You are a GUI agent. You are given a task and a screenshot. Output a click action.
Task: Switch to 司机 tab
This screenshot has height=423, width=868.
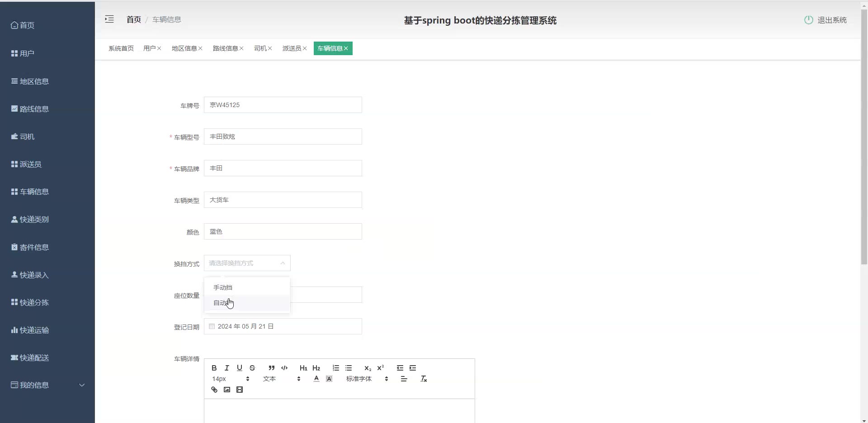click(260, 48)
